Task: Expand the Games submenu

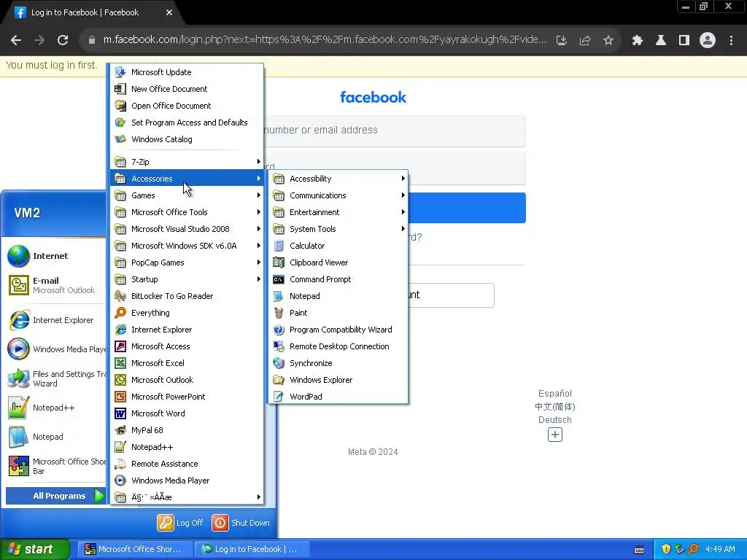Action: pos(187,195)
